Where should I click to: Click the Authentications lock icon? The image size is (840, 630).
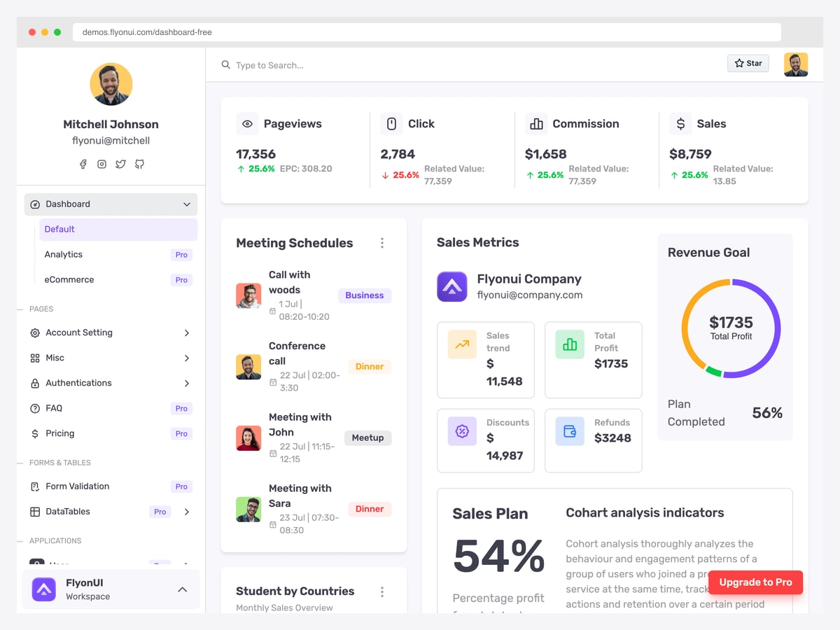(35, 384)
